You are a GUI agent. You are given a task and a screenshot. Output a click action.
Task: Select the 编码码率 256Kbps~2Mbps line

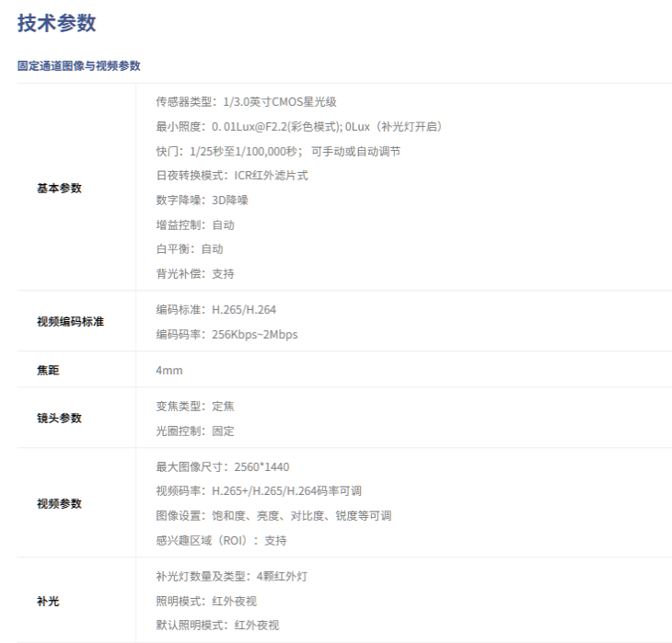(x=226, y=334)
